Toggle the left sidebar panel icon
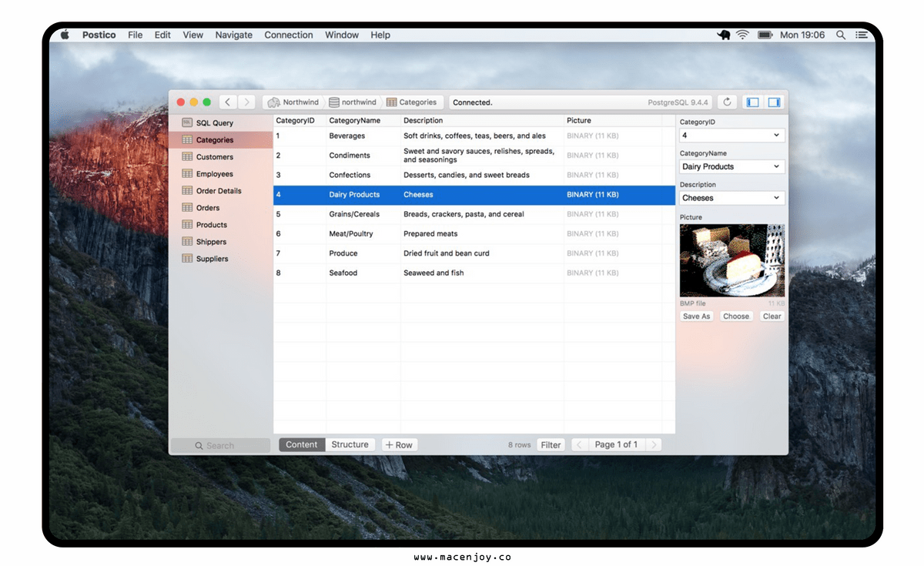The width and height of the screenshot is (924, 566). pos(753,102)
